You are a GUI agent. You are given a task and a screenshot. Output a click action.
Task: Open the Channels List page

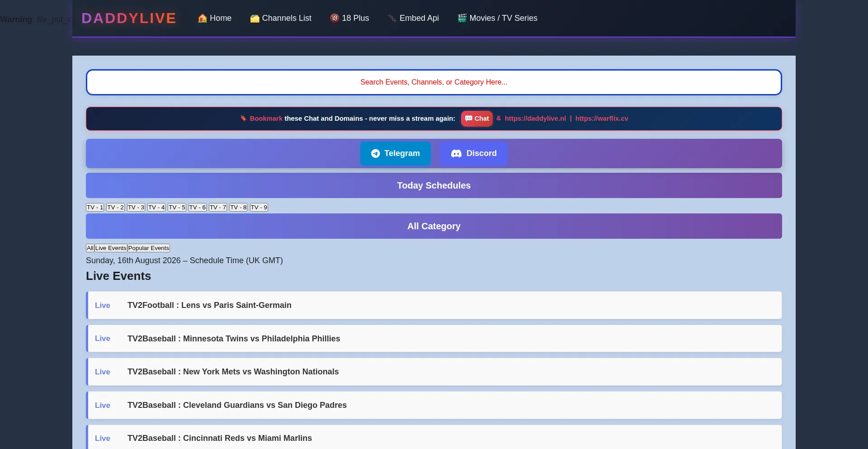click(x=281, y=18)
